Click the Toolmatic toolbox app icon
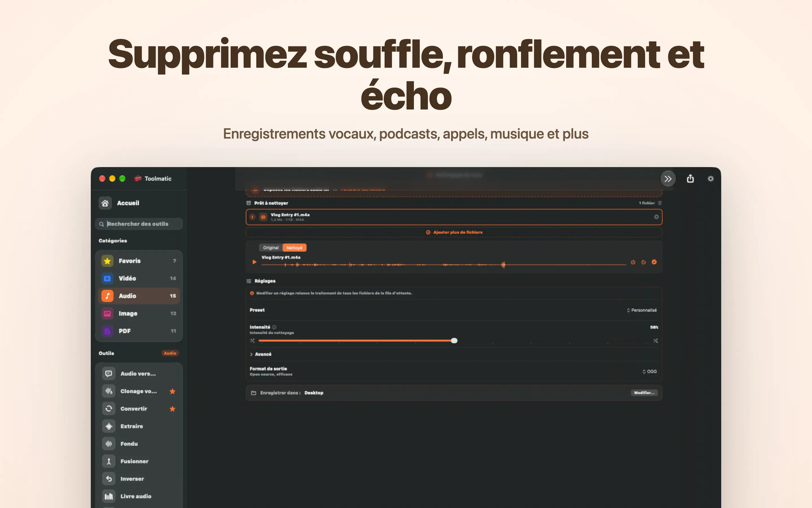 [x=138, y=178]
